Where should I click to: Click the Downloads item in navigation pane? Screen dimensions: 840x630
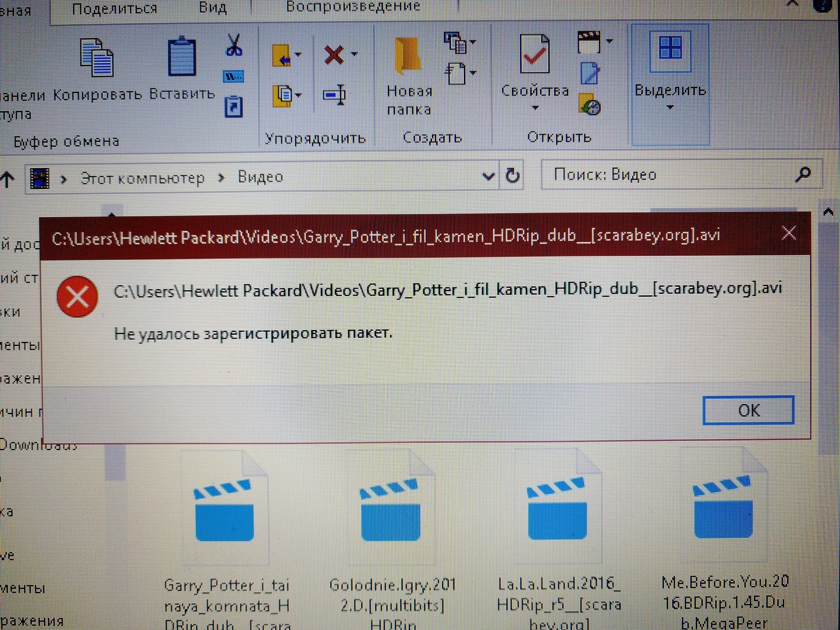pyautogui.click(x=38, y=444)
